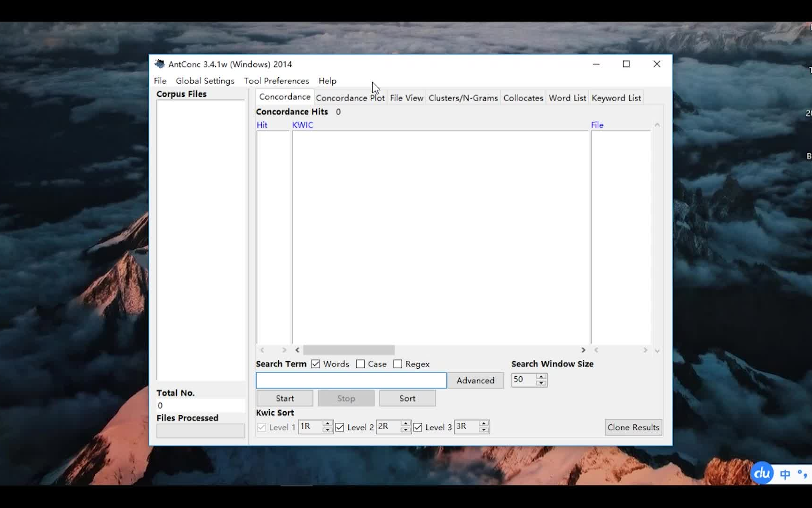812x508 pixels.
Task: Enable the Case checkbox
Action: (360, 364)
